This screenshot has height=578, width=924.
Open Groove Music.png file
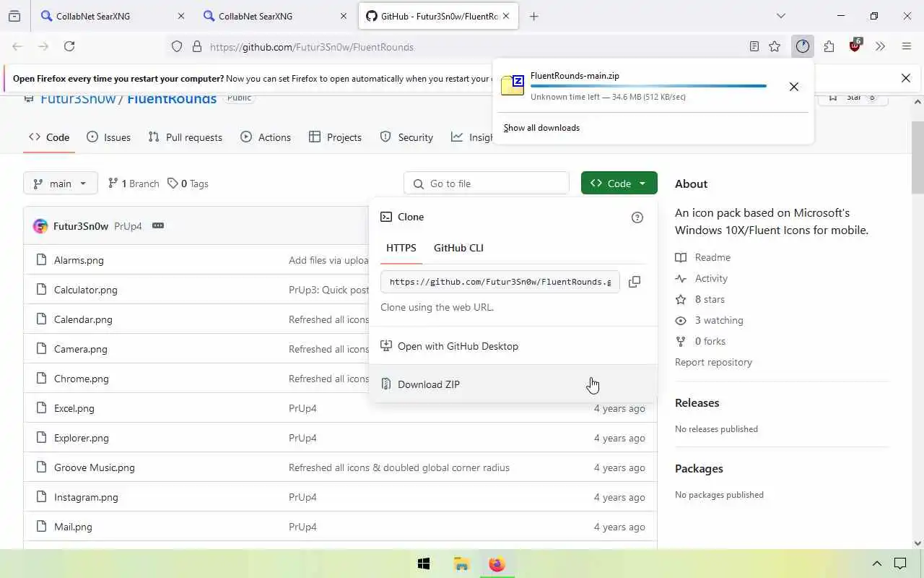point(95,467)
